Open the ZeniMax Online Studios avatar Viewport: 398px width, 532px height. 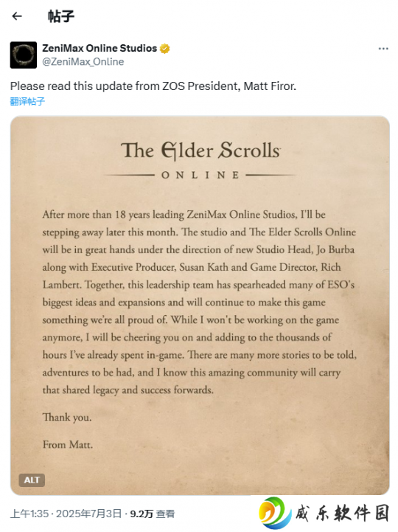(x=24, y=55)
